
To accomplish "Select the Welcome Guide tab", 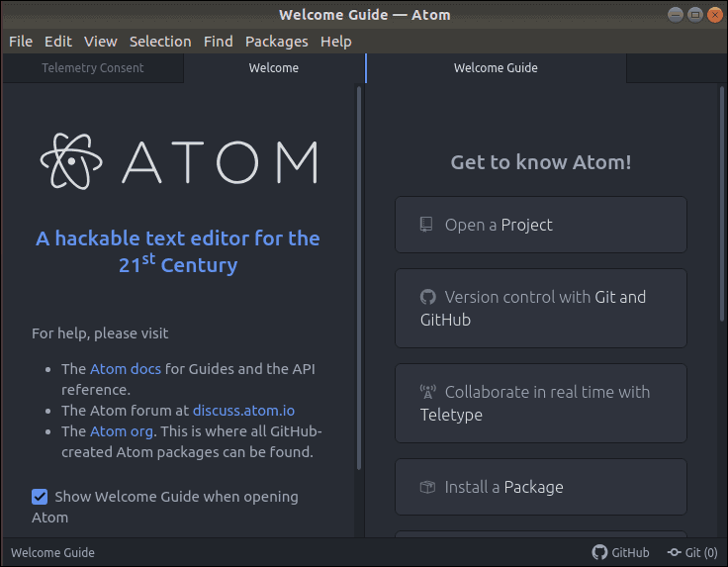I will 496,68.
